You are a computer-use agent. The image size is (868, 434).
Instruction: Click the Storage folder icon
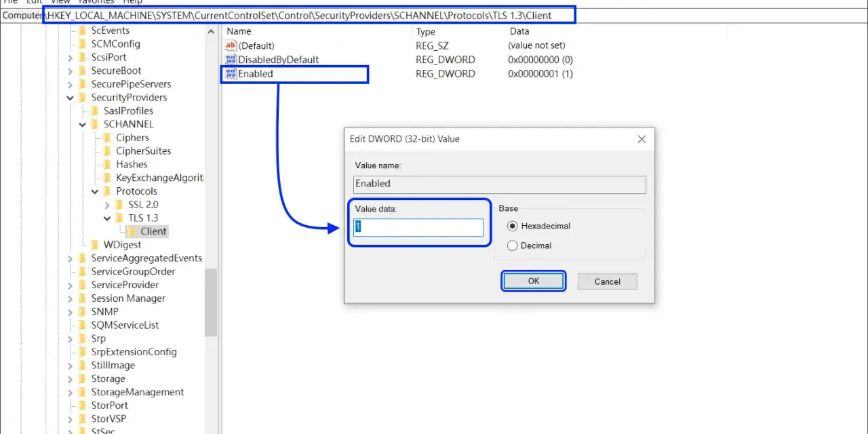(83, 379)
